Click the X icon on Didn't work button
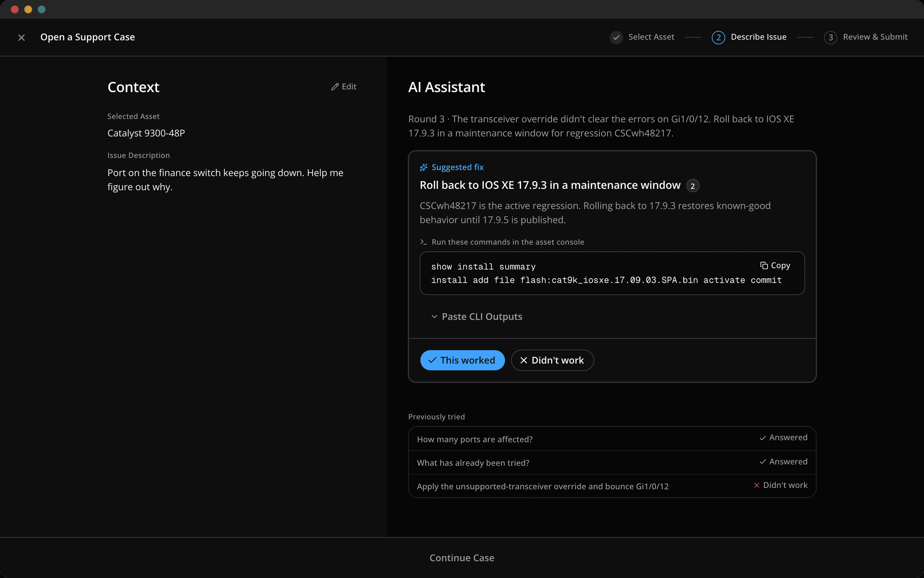Viewport: 924px width, 578px height. 523,360
